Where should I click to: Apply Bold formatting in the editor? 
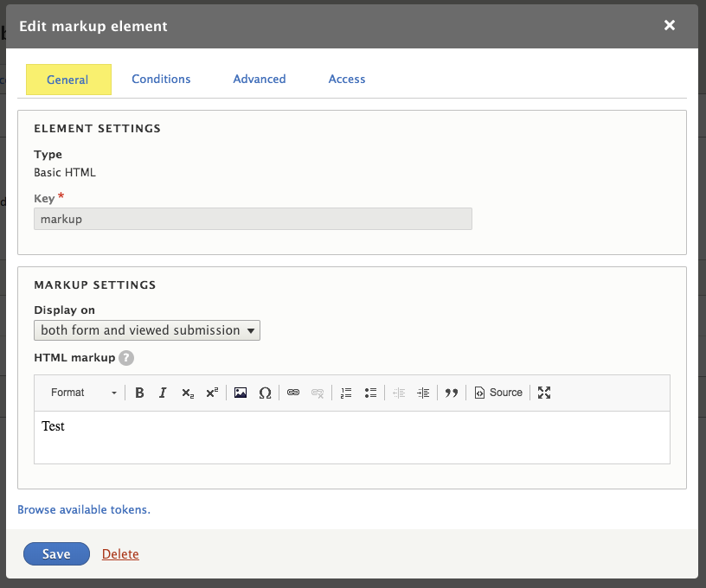coord(139,393)
